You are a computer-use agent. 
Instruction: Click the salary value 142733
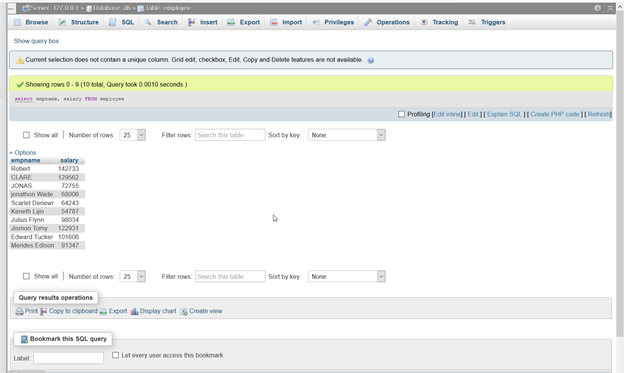68,169
